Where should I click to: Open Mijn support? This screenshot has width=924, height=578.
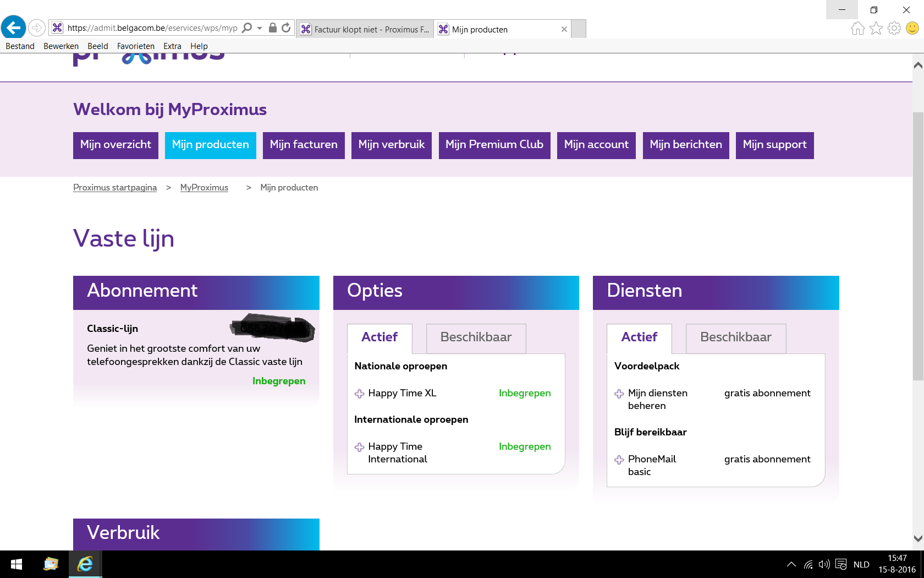pos(775,145)
